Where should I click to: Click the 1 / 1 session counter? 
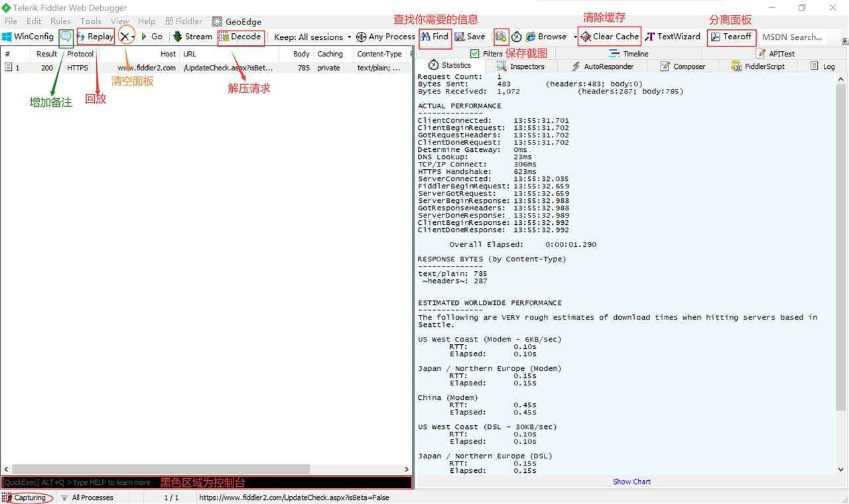(x=171, y=497)
